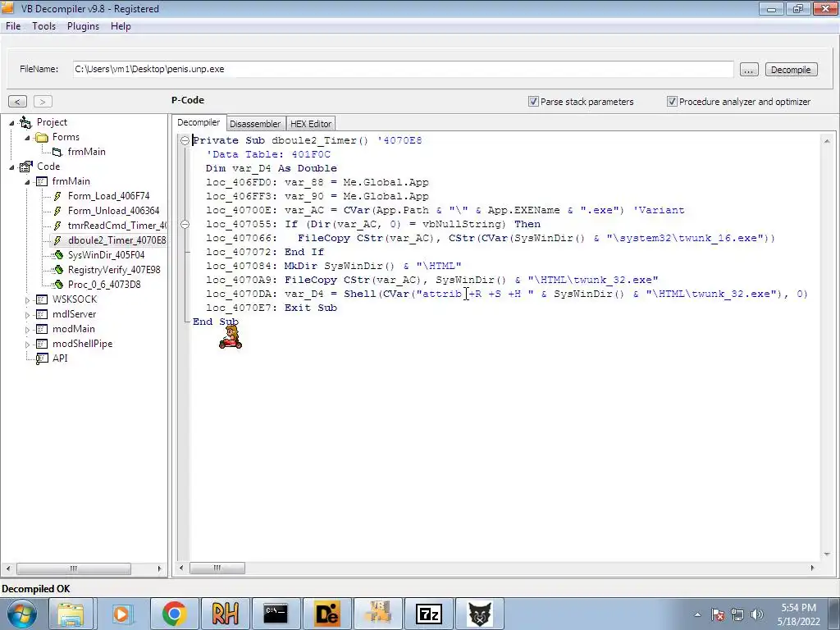This screenshot has height=630, width=840.
Task: Collapse the Project tree node
Action: click(11, 123)
